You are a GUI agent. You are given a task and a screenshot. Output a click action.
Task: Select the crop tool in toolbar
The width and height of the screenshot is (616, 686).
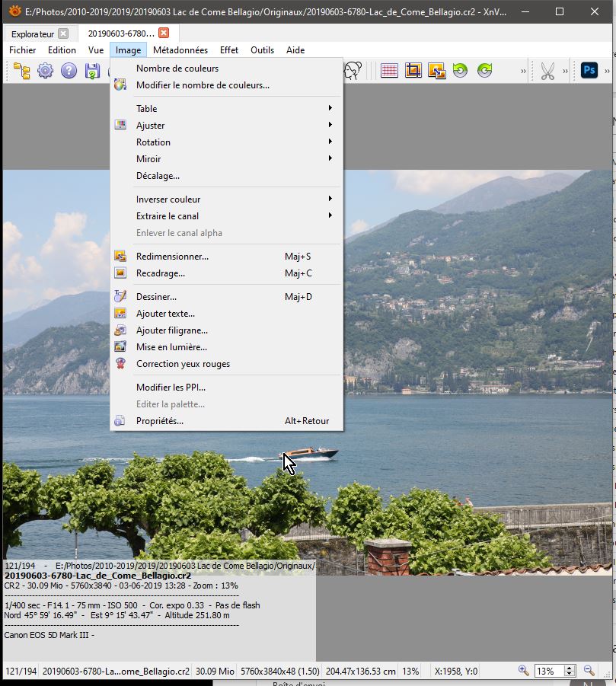click(x=413, y=71)
